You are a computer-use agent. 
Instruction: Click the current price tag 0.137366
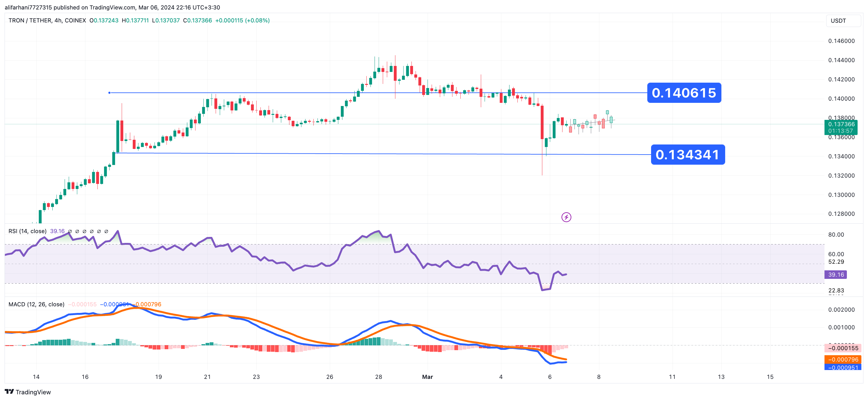pyautogui.click(x=841, y=124)
